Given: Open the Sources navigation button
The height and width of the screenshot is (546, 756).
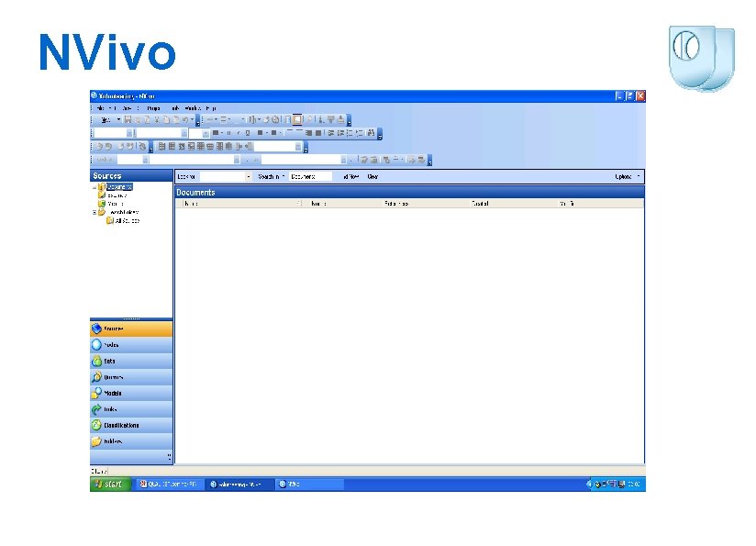Looking at the screenshot, I should pos(131,329).
